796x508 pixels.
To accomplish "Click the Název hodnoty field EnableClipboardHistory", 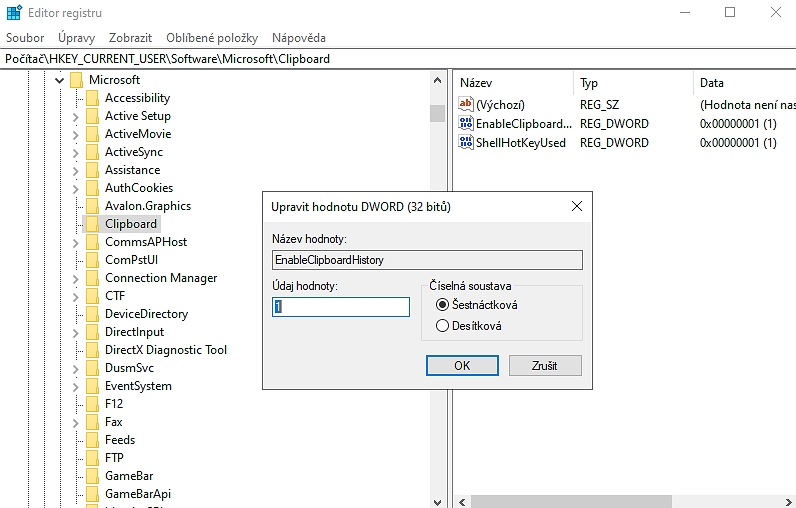I will click(x=427, y=260).
